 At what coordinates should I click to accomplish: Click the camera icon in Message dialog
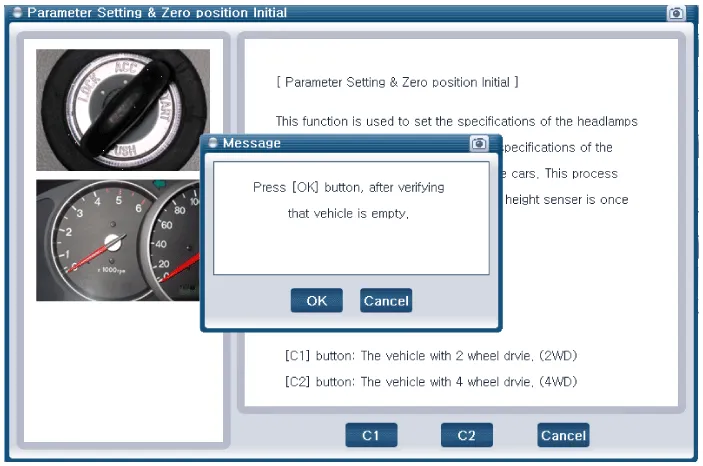coord(479,143)
